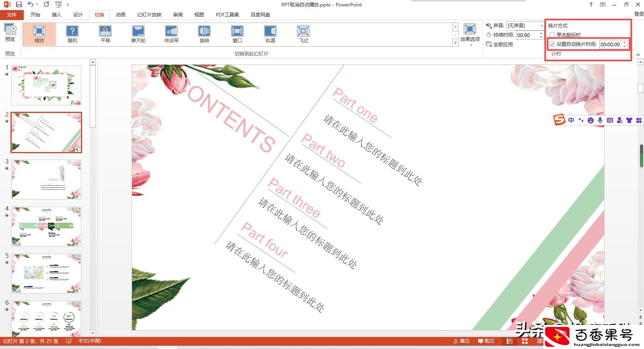Customize the quick access toolbar dropdown
Image resolution: width=644 pixels, height=349 pixels.
[x=68, y=5]
